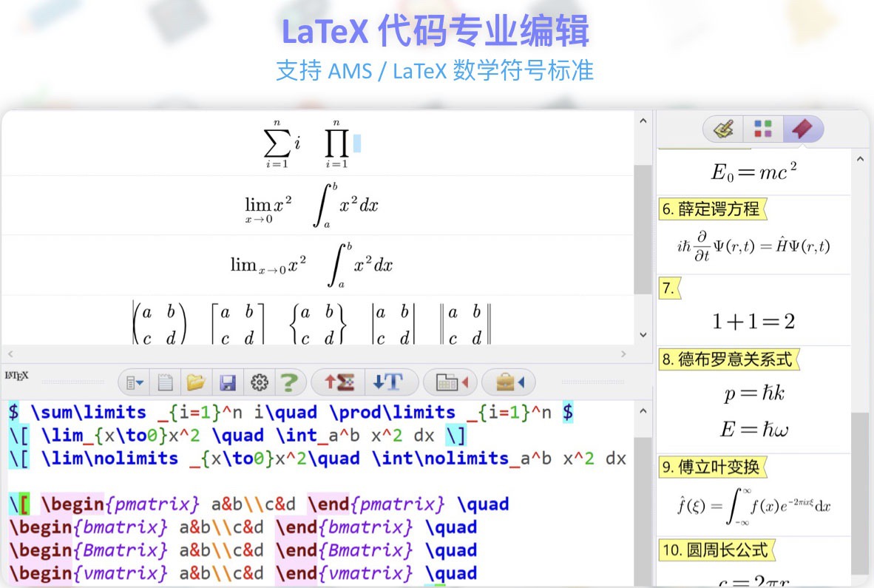Click '\lim\nolimits' in the code editor

pos(110,459)
